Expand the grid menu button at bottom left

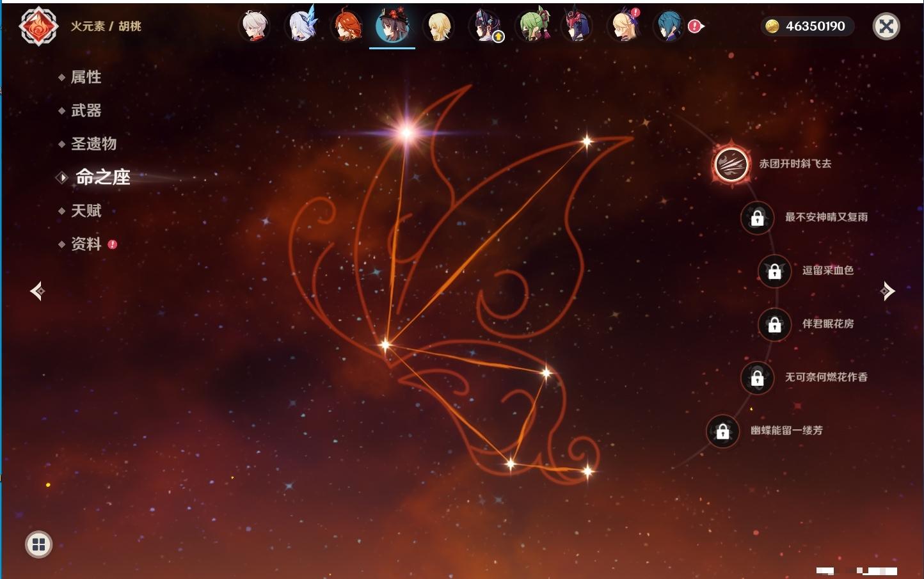point(38,544)
